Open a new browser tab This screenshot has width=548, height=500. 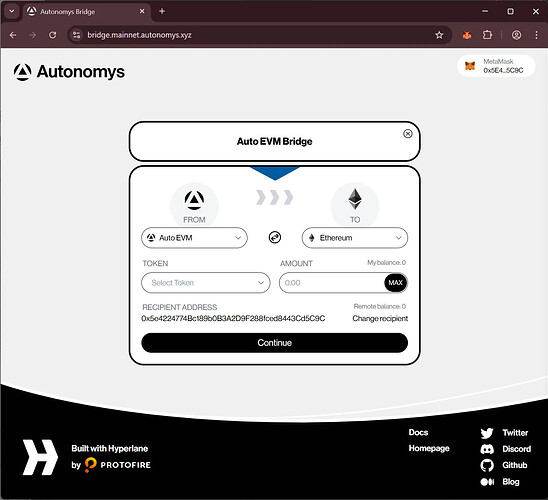coord(162,11)
